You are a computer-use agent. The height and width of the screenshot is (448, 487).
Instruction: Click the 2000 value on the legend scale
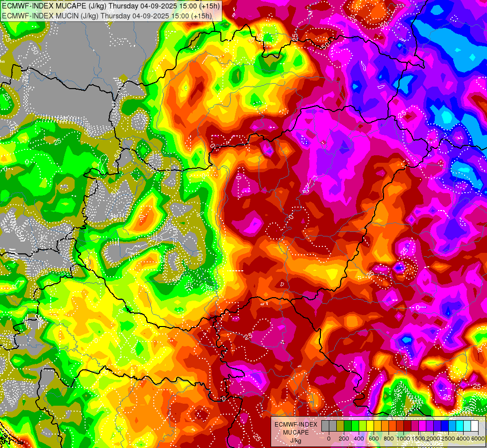433,439
